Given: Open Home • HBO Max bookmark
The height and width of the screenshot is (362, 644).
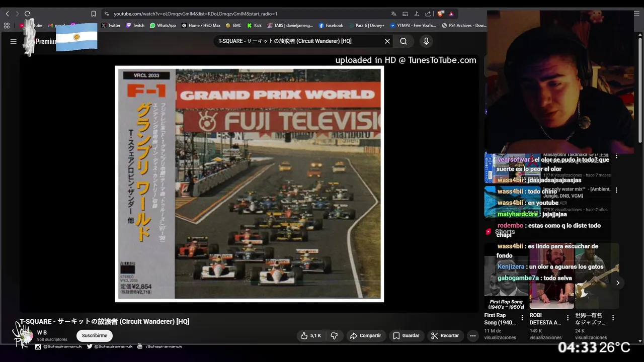Looking at the screenshot, I should [x=201, y=25].
